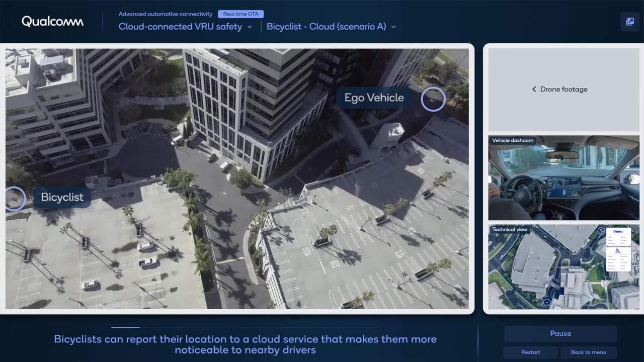Click the Bicyclist label on drone video
The image size is (644, 362).
pos(62,197)
